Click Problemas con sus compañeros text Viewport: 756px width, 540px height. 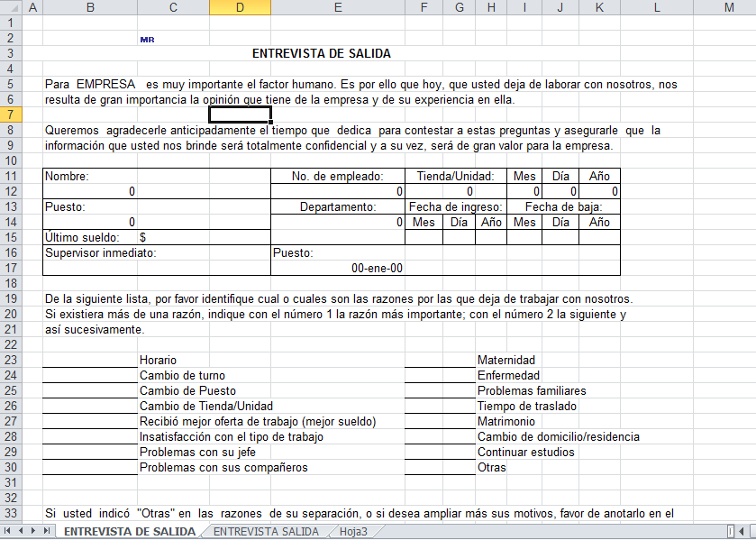pos(223,468)
